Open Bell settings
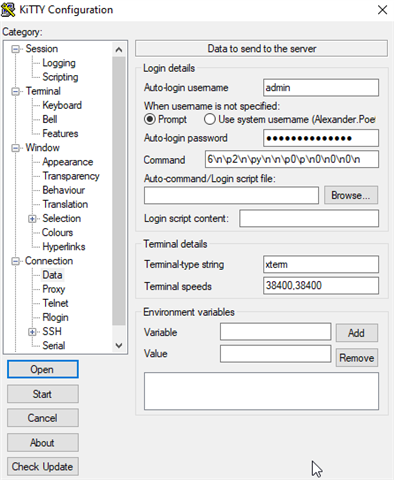The width and height of the screenshot is (394, 480). (50, 119)
